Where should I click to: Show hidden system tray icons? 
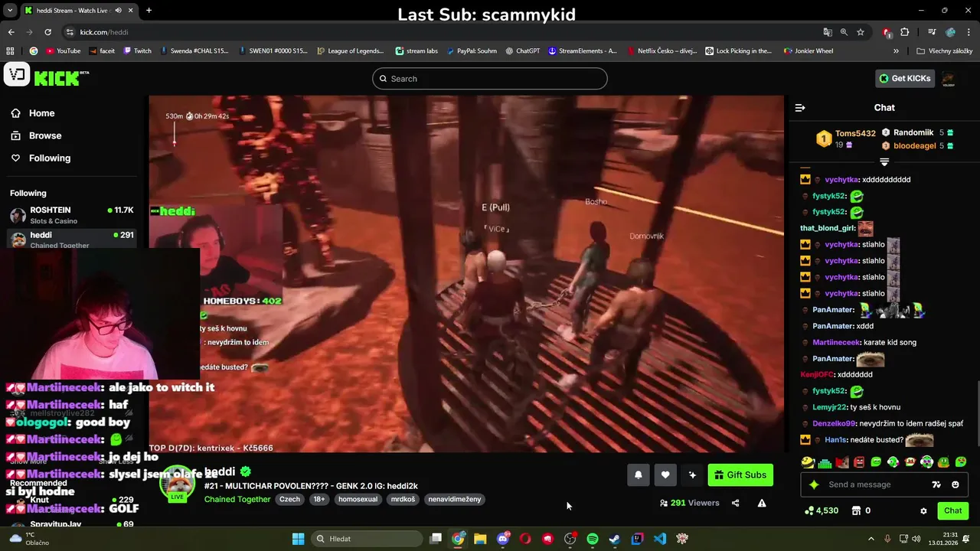(871, 539)
